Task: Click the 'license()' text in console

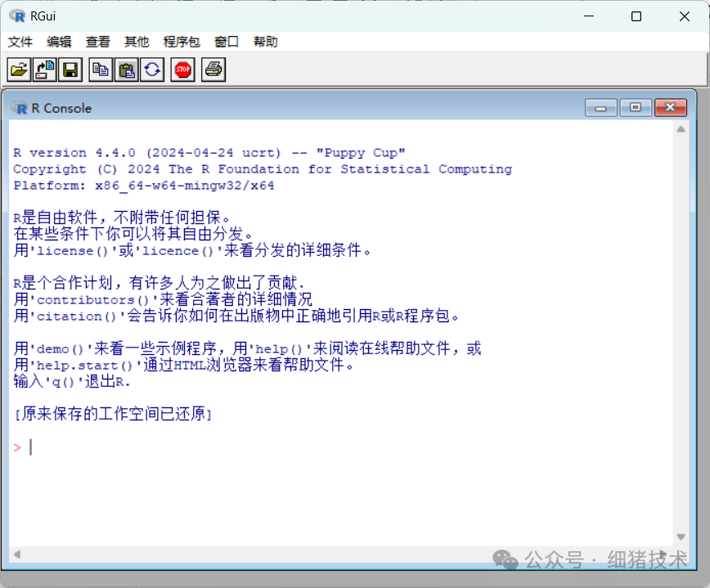Action: [x=73, y=251]
